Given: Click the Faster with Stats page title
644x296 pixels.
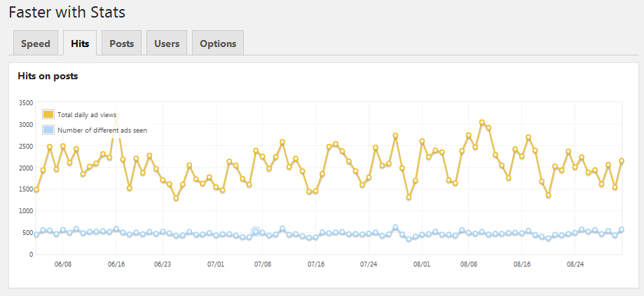Looking at the screenshot, I should coord(67,12).
